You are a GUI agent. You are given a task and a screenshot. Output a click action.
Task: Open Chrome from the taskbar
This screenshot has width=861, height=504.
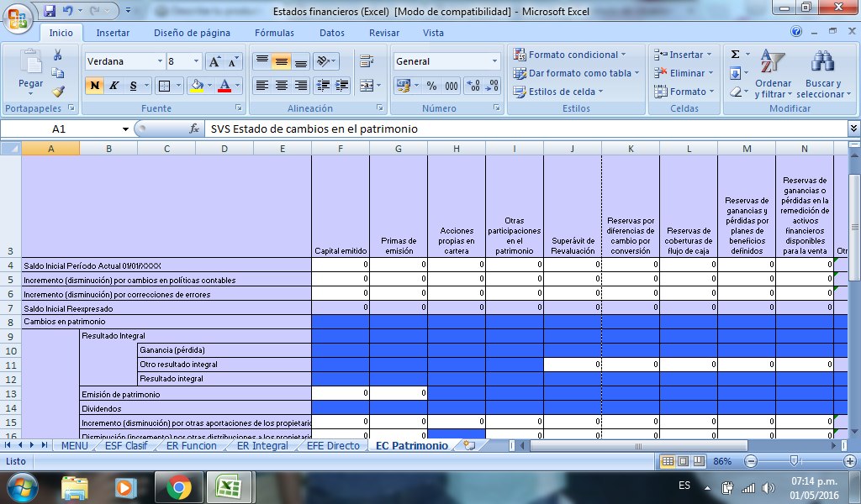pyautogui.click(x=178, y=487)
